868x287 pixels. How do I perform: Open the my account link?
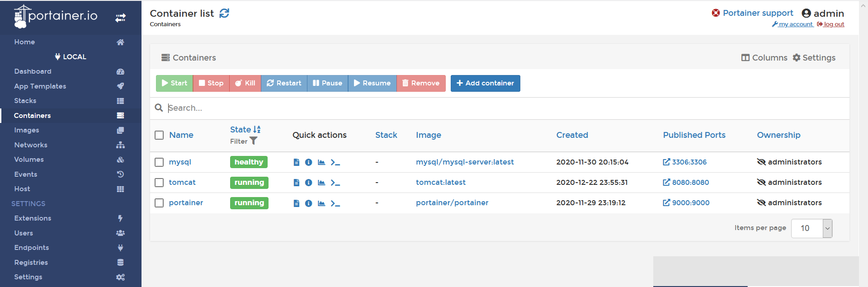[x=793, y=24]
